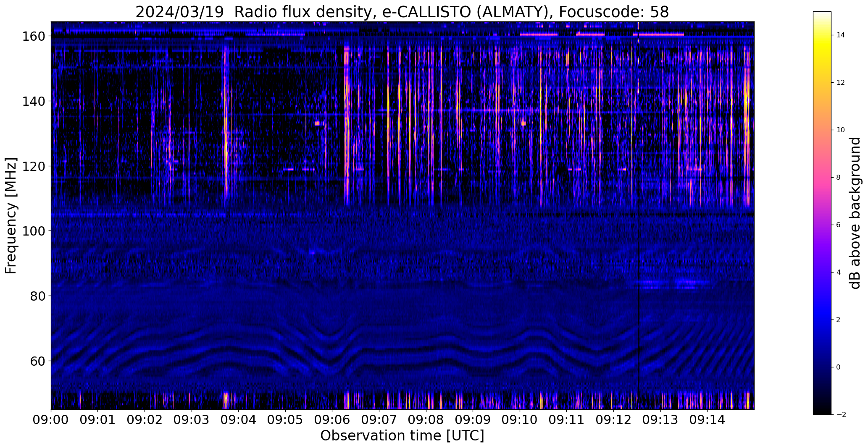
Task: Click colorbar tick label 2
Action: [x=838, y=320]
